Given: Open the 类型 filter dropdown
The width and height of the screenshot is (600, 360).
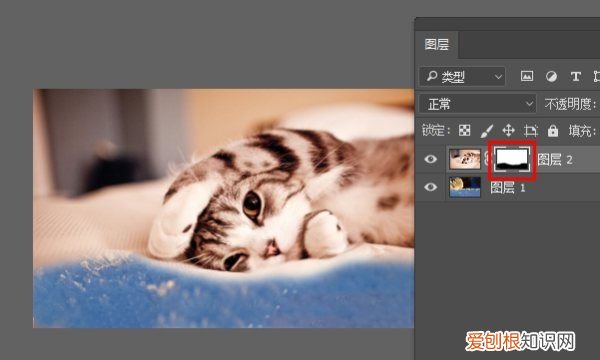Looking at the screenshot, I should click(x=462, y=77).
